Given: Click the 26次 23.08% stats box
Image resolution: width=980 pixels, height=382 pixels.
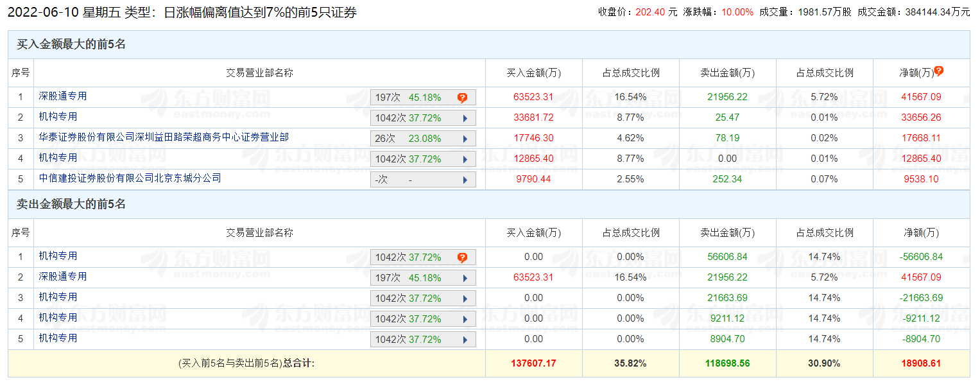Looking at the screenshot, I should [423, 139].
